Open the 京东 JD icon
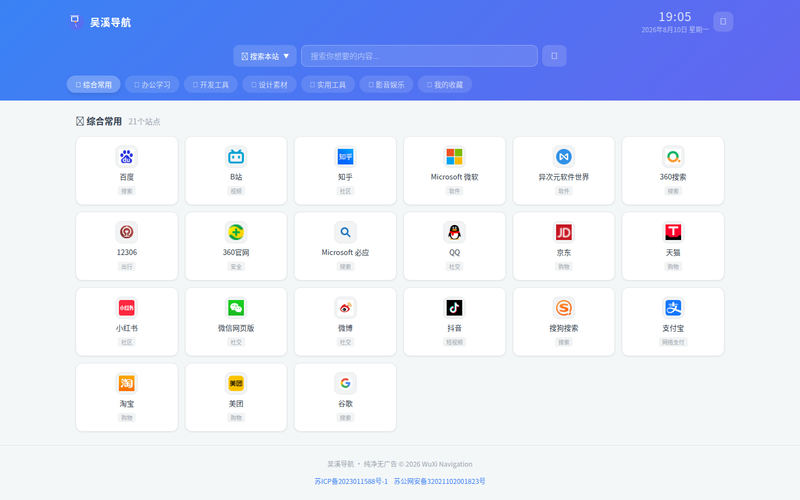The width and height of the screenshot is (800, 500). (x=563, y=232)
